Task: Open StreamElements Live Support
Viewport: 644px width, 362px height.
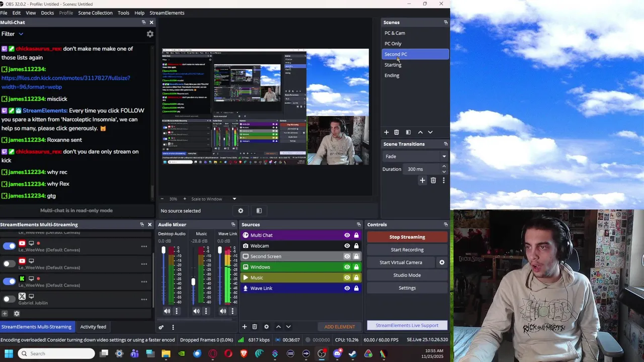Action: (x=407, y=325)
